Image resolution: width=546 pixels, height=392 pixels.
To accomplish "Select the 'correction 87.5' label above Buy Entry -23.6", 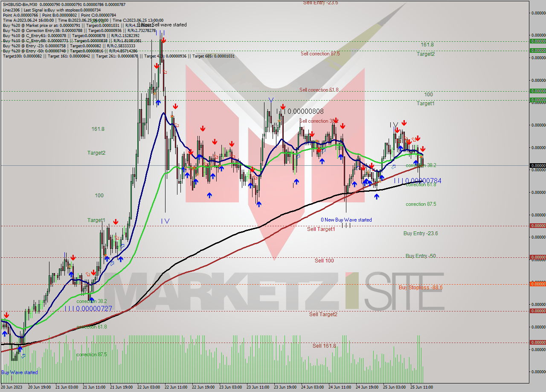I will pos(421,204).
